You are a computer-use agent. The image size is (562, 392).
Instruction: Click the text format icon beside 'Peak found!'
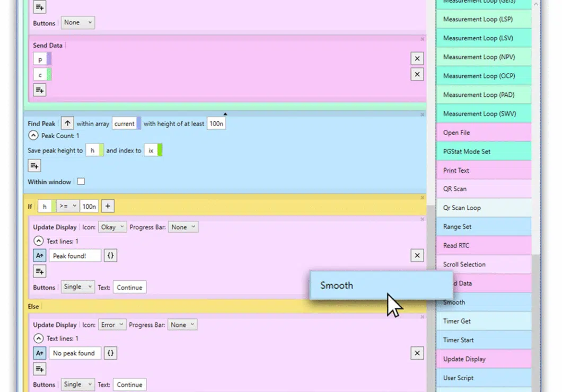(x=40, y=256)
